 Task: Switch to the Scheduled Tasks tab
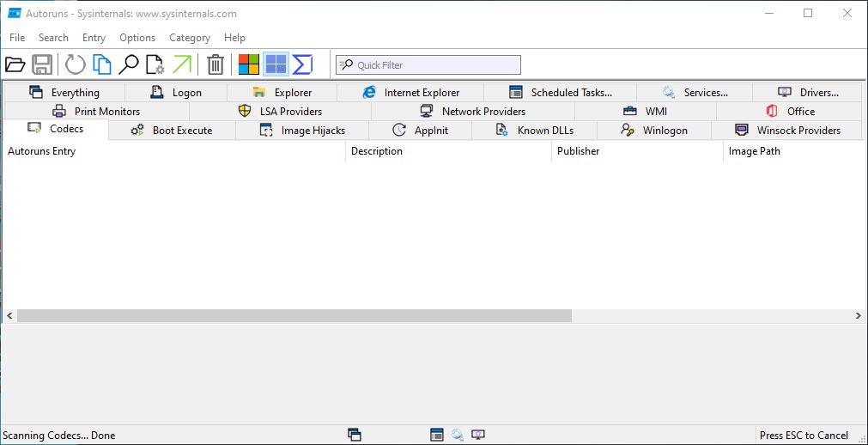coord(561,93)
